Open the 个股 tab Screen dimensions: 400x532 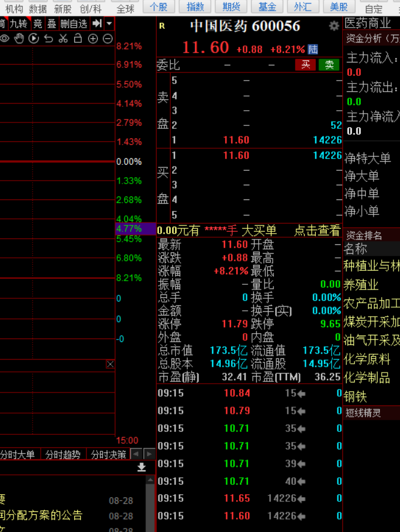point(159,6)
